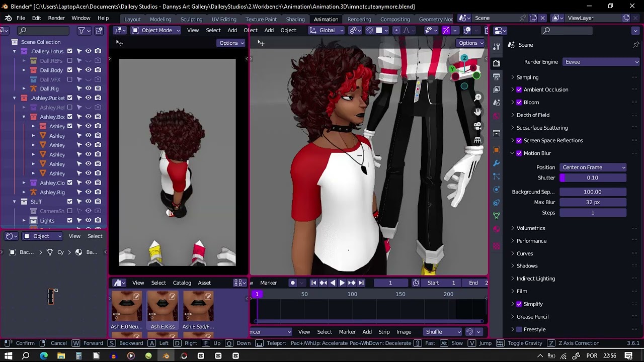This screenshot has height=362, width=644.
Task: Open the Render properties tab
Action: (497, 63)
